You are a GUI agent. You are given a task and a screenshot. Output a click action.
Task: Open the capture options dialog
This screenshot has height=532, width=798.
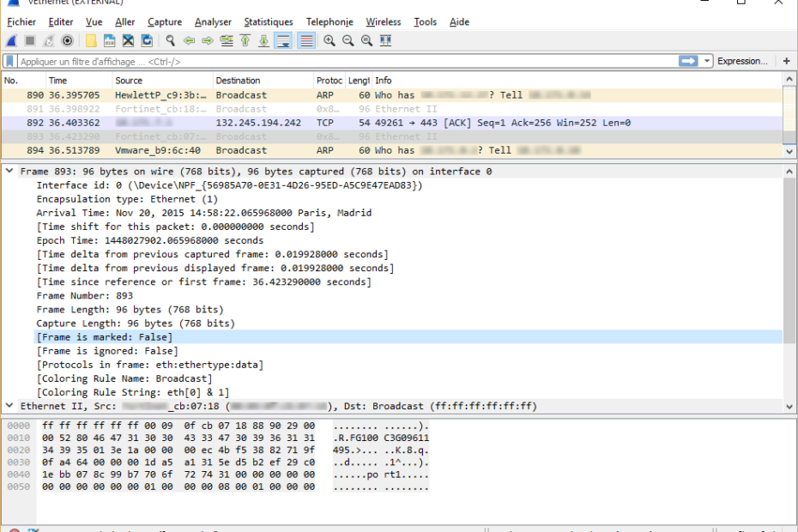67,40
